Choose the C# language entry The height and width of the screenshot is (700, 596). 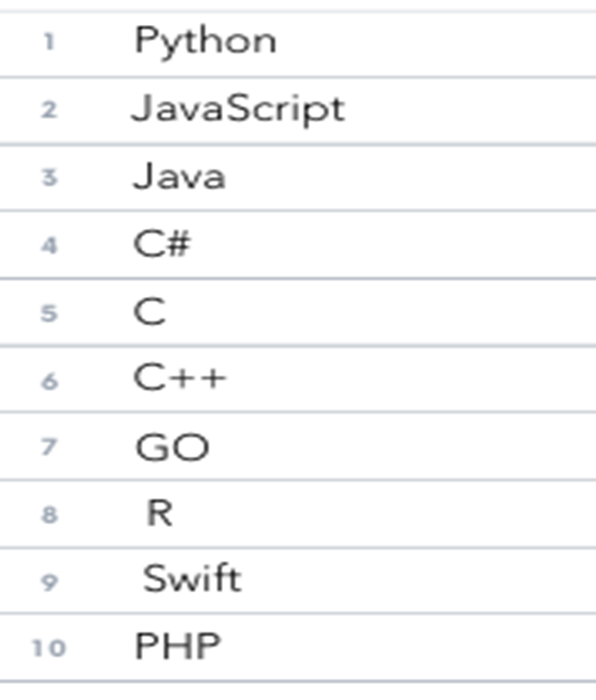[161, 243]
